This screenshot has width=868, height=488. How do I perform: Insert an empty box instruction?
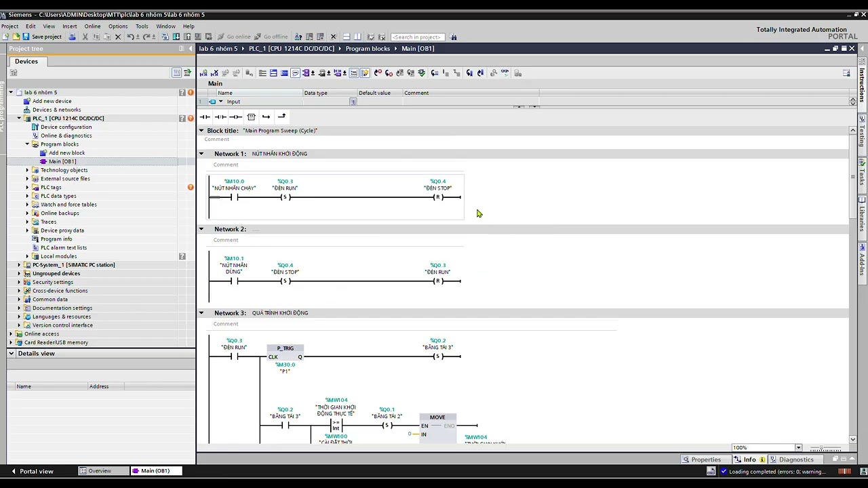tap(251, 117)
